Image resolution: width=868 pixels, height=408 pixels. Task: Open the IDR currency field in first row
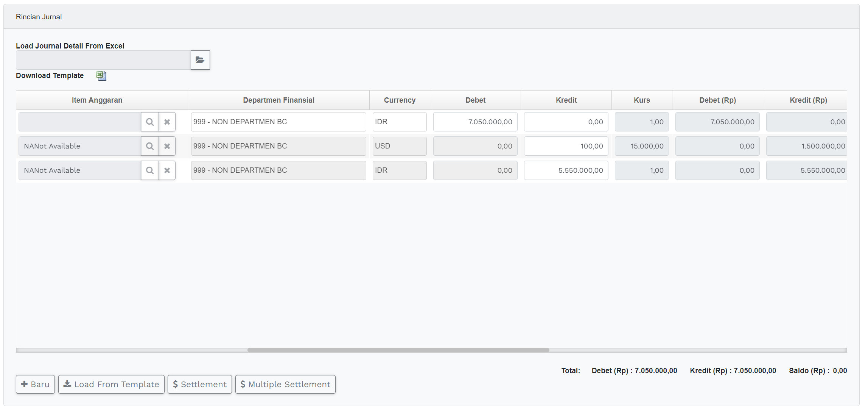399,122
